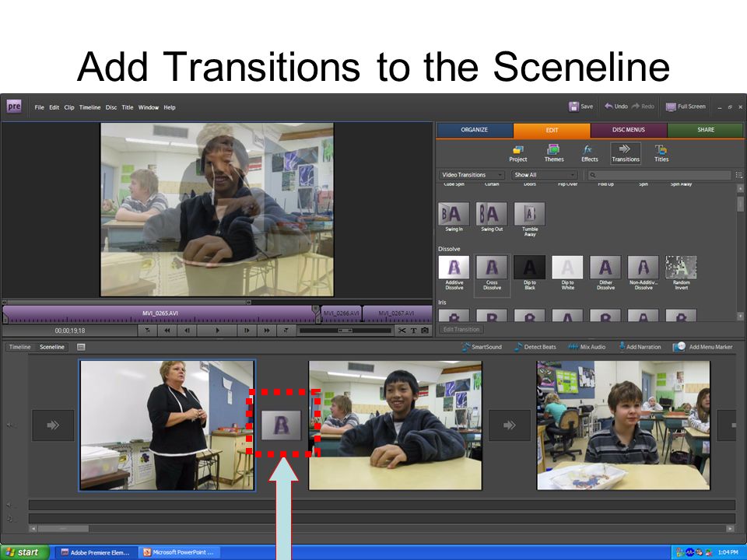
Task: Go to the next edit point
Action: coord(286,330)
